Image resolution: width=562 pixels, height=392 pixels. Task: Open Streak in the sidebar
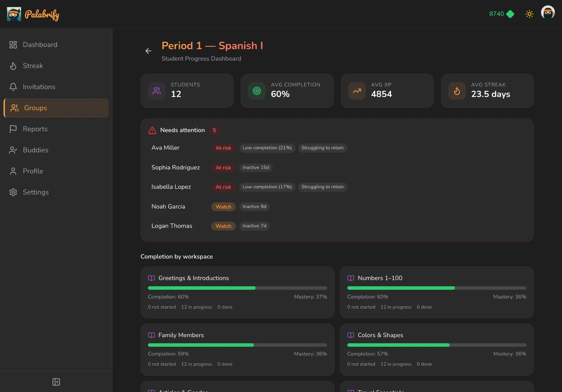[56, 66]
